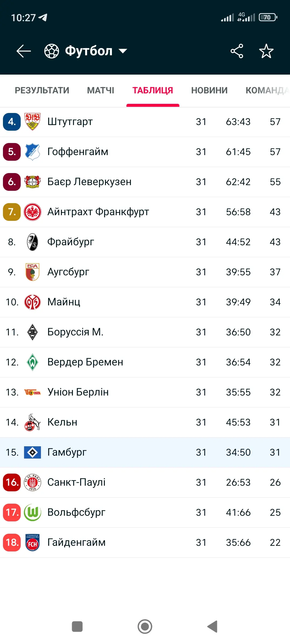Tap the Кельн goat logo
The height and width of the screenshot is (644, 290).
(x=32, y=422)
